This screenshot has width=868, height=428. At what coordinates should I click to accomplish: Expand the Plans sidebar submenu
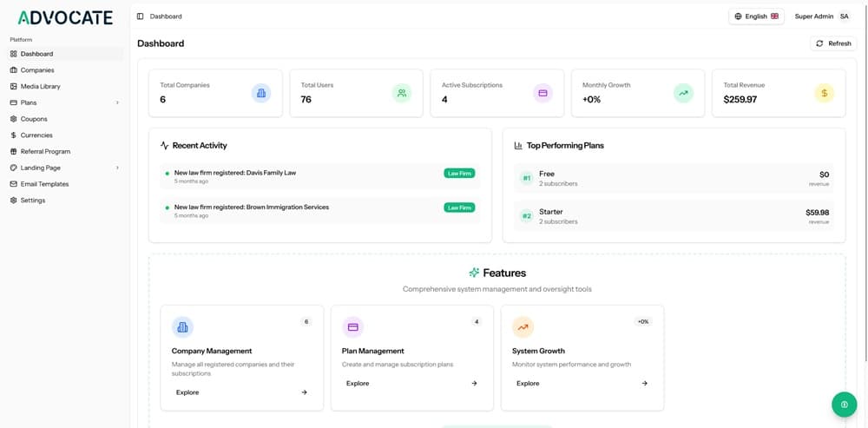click(x=117, y=103)
